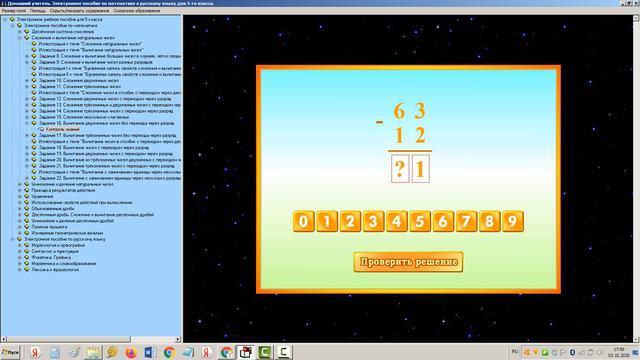Click digit button 0
This screenshot has width=640, height=360.
coord(303,221)
